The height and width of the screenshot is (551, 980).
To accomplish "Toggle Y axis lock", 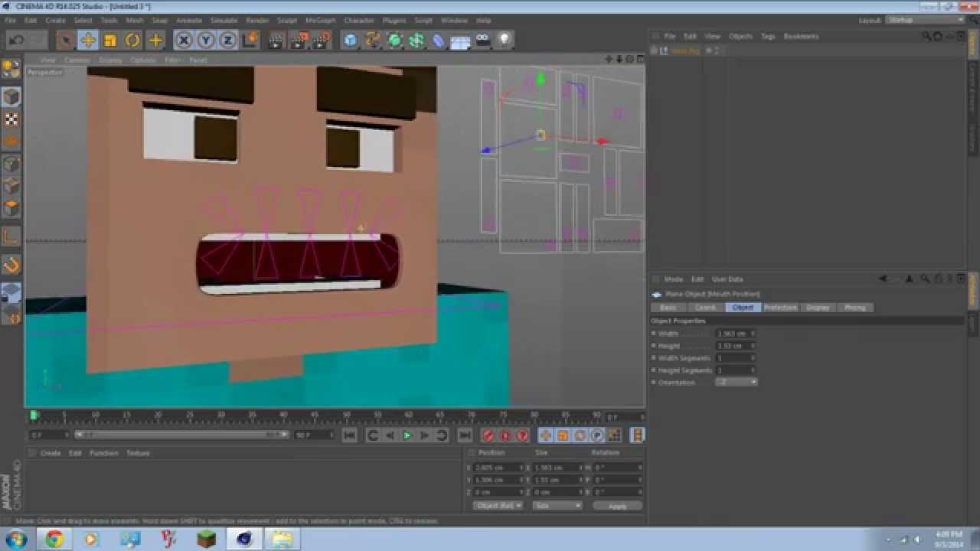I will click(x=206, y=41).
